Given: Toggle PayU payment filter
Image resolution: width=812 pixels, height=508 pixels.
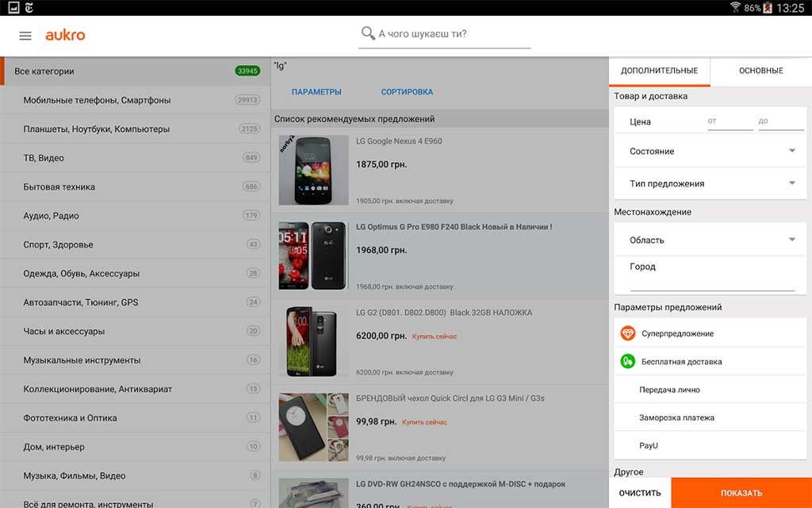Looking at the screenshot, I should click(710, 445).
